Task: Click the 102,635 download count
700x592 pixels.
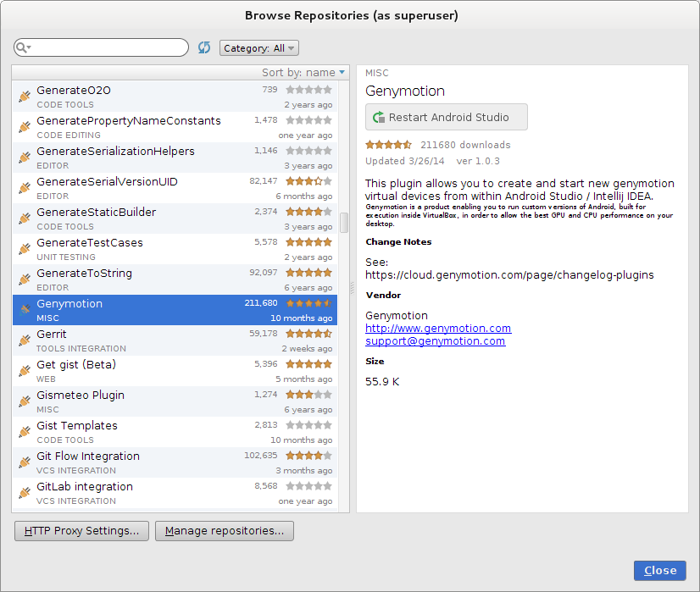Action: 261,456
